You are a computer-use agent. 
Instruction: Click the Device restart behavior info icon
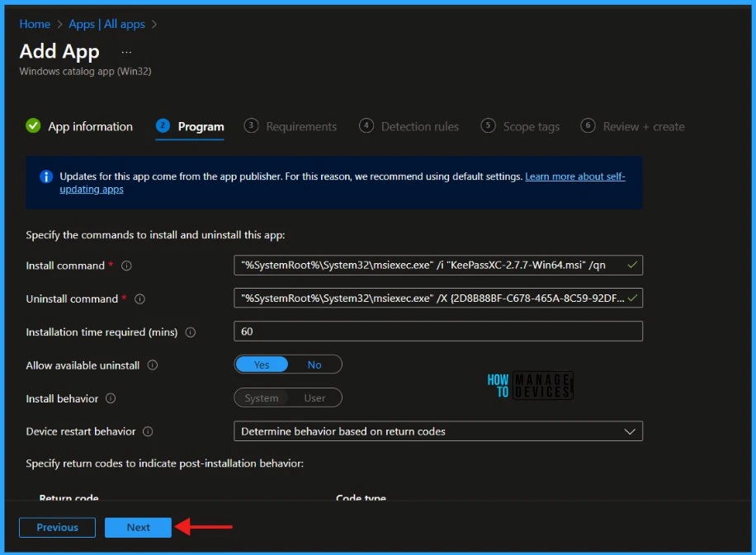148,431
